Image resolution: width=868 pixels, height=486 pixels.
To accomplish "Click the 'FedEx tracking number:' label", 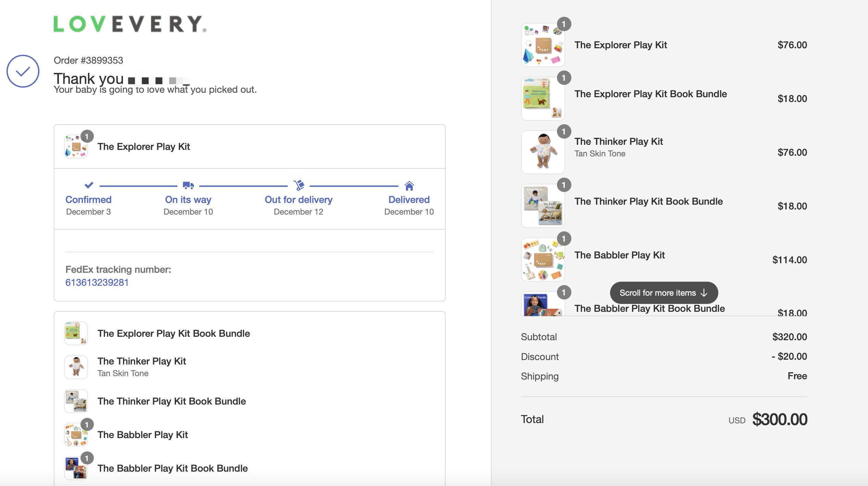I will pos(118,269).
